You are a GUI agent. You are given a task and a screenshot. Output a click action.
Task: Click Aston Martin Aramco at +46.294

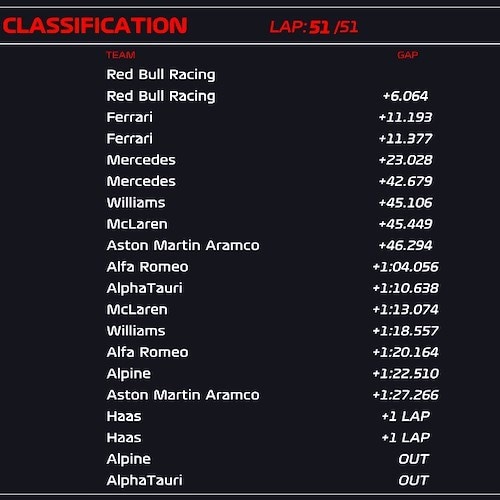click(x=183, y=245)
